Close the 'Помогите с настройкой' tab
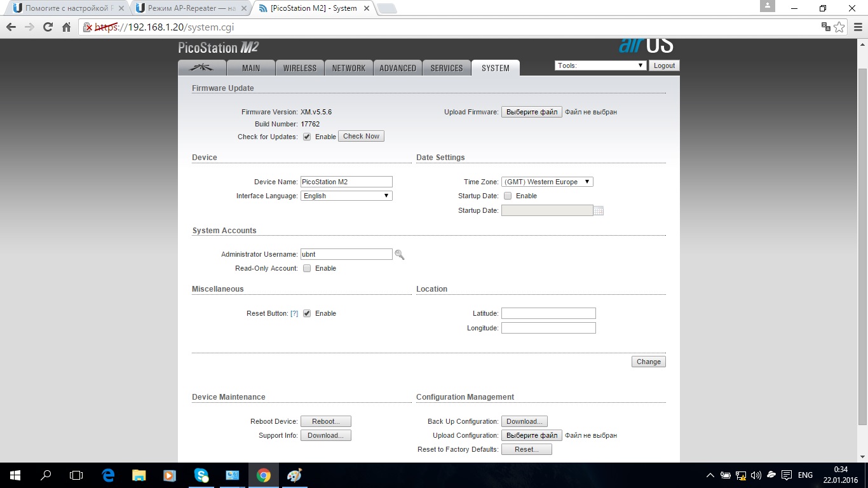 click(121, 8)
